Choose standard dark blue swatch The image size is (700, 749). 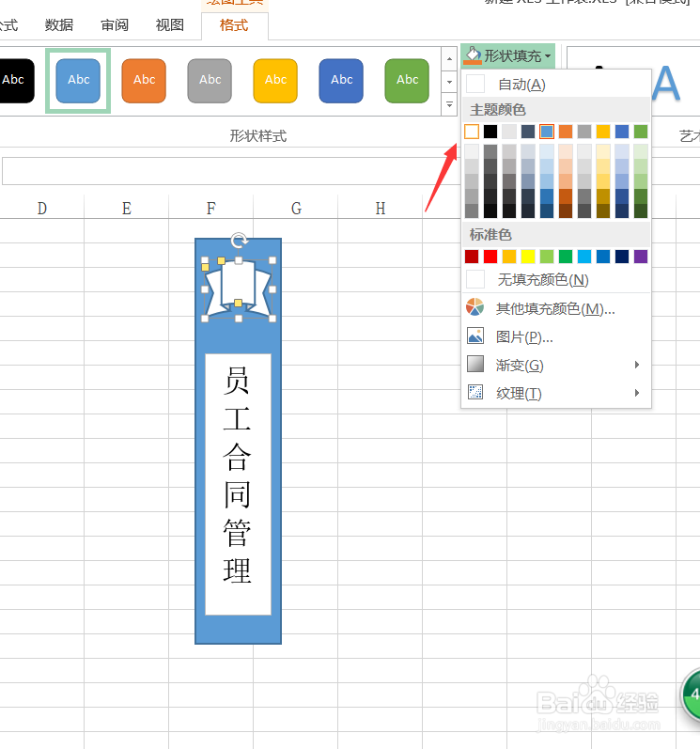622,257
